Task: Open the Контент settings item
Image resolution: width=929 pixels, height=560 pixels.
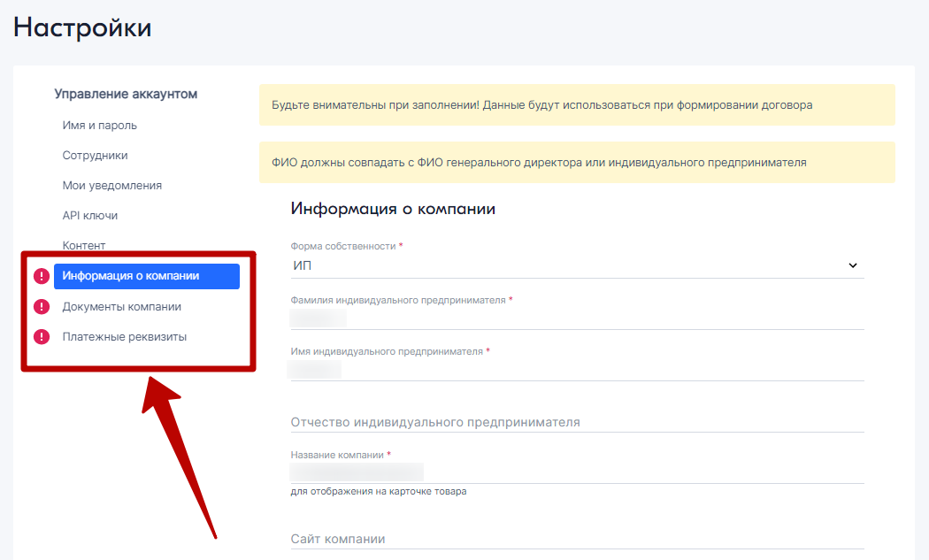Action: [84, 245]
